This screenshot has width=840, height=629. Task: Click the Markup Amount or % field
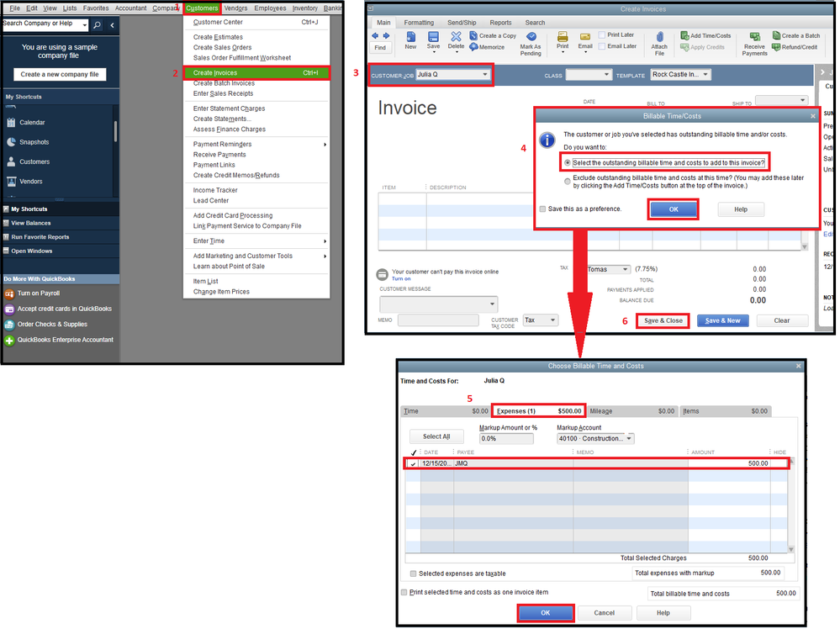(x=505, y=439)
